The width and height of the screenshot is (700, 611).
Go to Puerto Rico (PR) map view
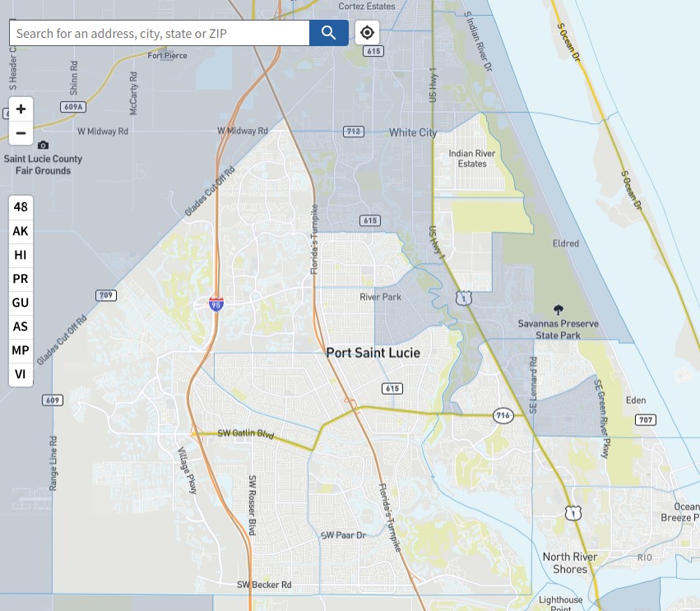tap(21, 279)
